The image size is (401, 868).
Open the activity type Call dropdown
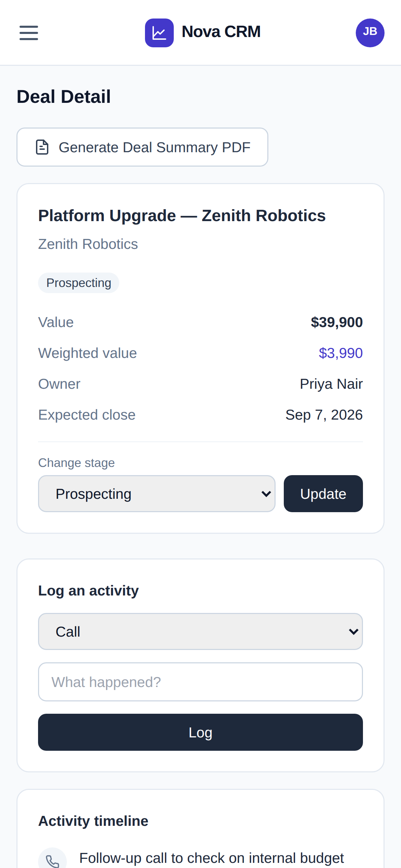point(200,631)
